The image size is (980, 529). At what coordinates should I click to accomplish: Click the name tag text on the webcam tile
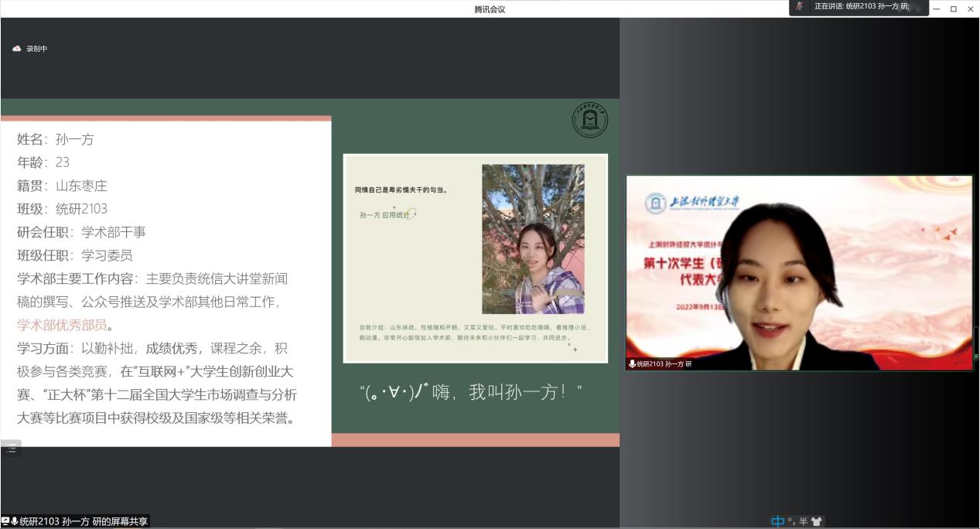(664, 363)
